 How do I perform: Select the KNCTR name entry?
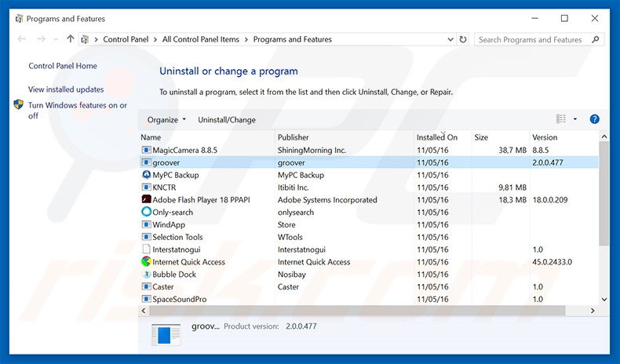coord(164,187)
